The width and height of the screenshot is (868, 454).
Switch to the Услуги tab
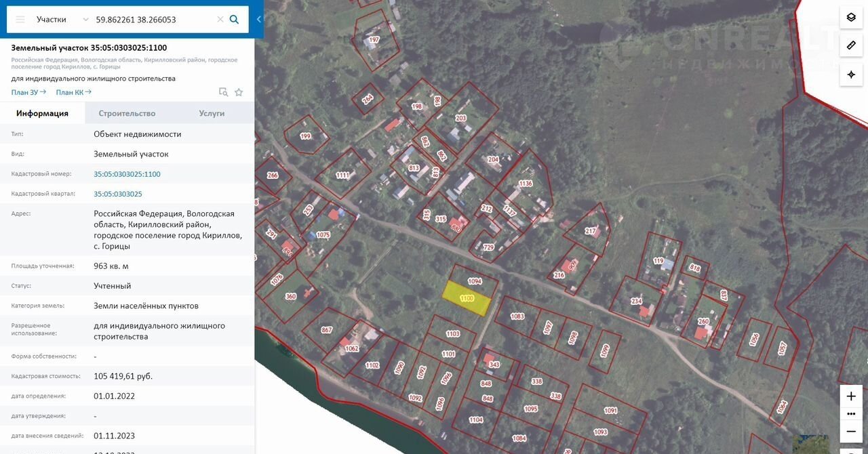coord(212,113)
